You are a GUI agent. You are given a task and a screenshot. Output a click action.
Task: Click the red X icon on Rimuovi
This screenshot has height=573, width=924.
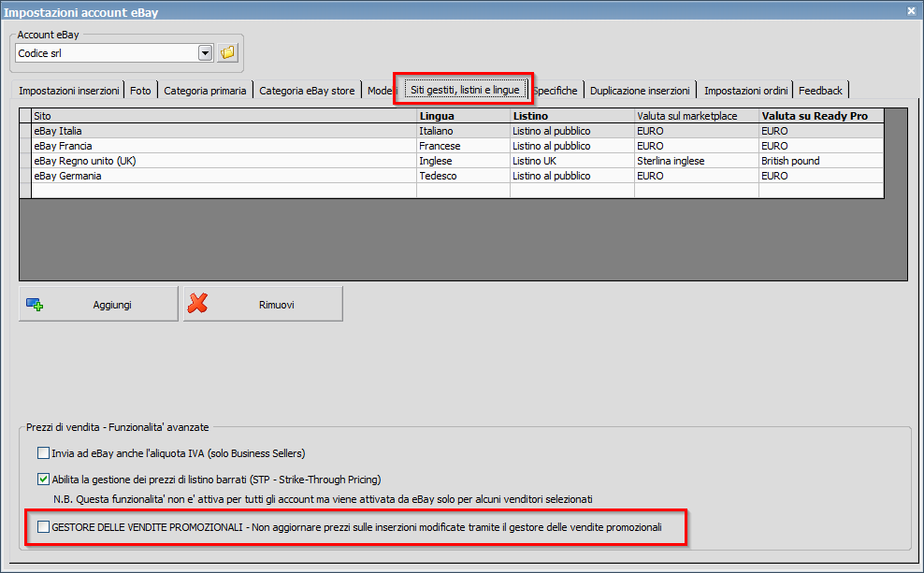[197, 303]
